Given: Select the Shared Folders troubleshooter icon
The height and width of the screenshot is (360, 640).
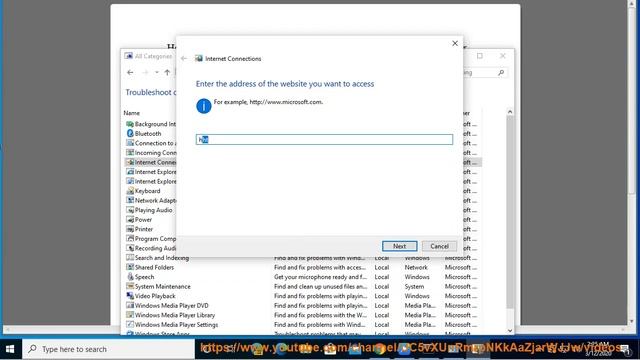Looking at the screenshot, I should [130, 267].
